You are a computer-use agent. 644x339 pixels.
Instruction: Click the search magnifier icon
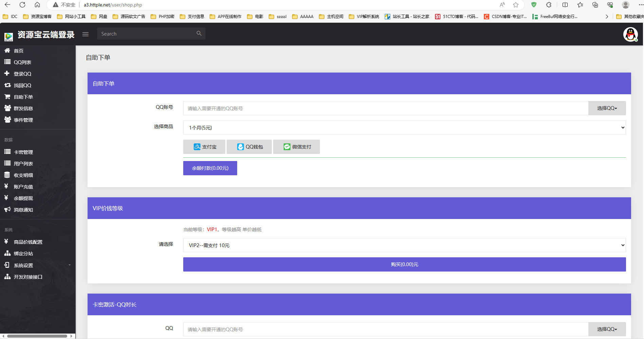[199, 34]
